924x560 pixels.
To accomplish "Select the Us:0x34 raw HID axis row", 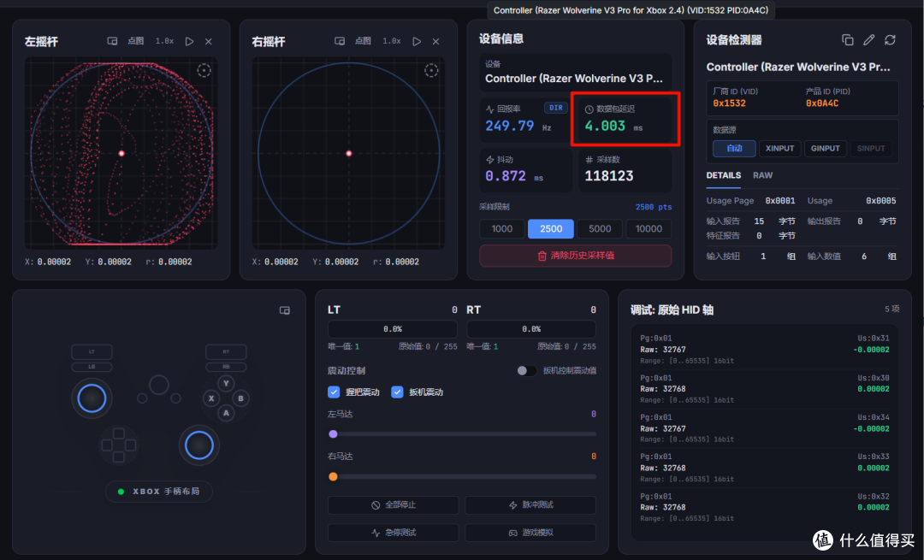I will 764,428.
